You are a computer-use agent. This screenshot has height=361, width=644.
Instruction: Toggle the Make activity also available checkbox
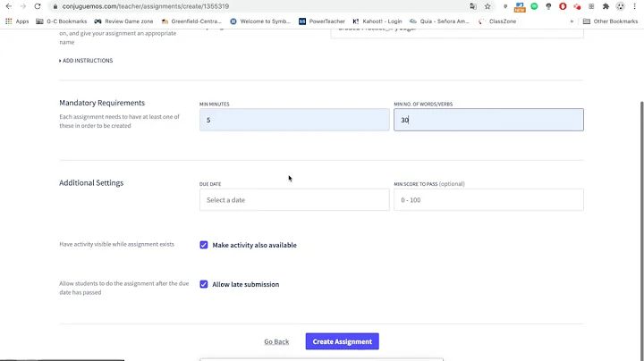(204, 245)
